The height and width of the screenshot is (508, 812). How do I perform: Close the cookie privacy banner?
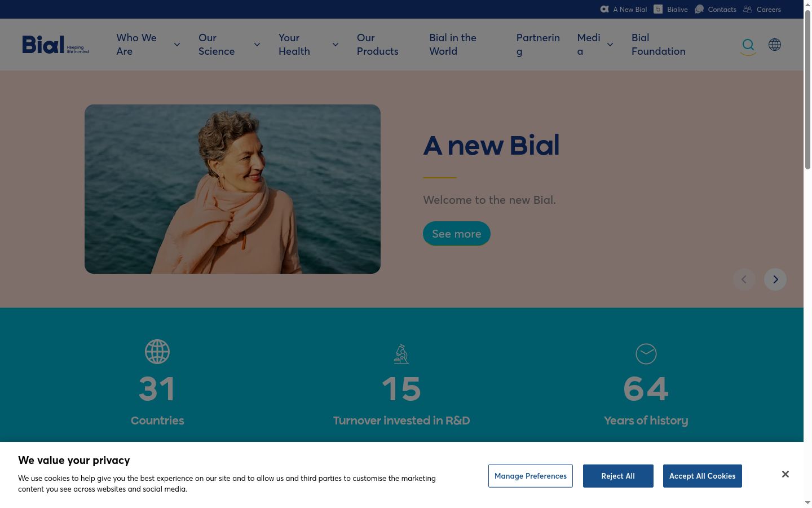785,474
